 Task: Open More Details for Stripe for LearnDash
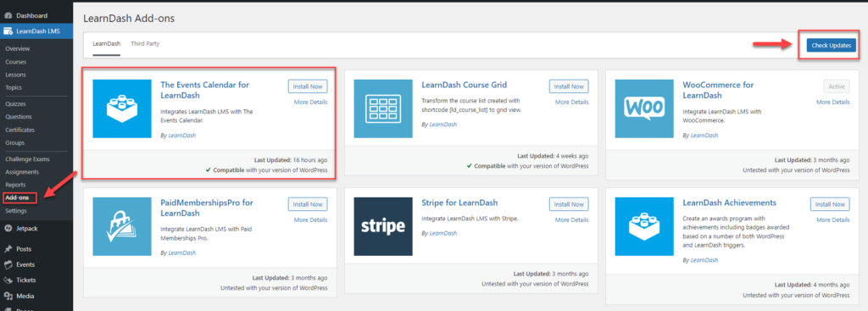click(572, 220)
